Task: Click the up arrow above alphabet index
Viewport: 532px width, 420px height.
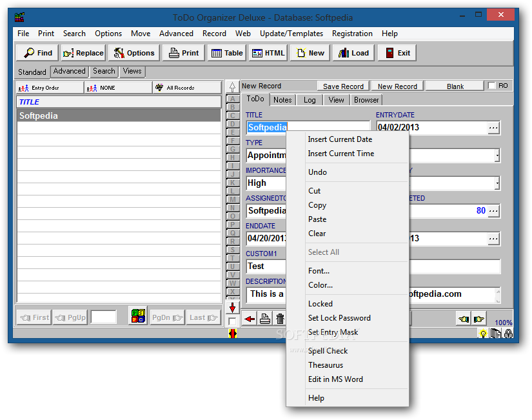Action: pos(232,87)
